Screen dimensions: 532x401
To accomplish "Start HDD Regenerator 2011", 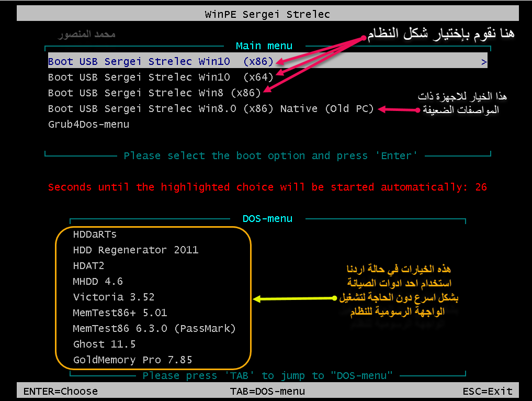I will (x=135, y=250).
